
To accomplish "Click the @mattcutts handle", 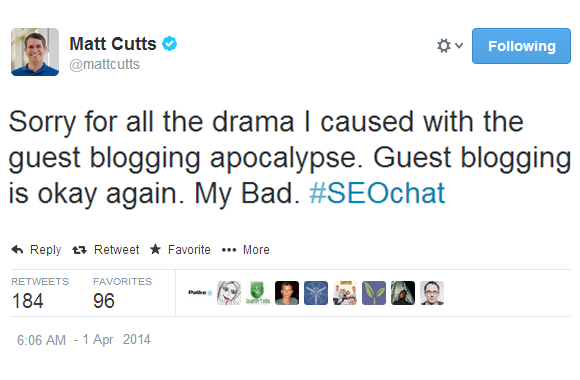I will coord(104,64).
